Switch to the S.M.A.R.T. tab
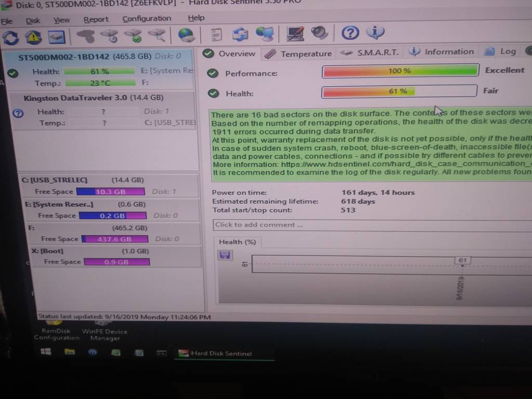Image resolution: width=532 pixels, height=399 pixels. click(369, 52)
